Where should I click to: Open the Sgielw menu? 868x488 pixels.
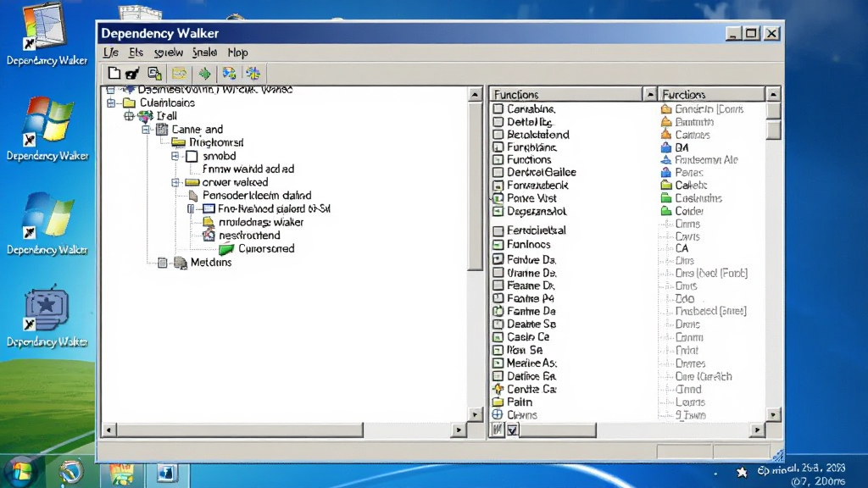click(x=169, y=53)
